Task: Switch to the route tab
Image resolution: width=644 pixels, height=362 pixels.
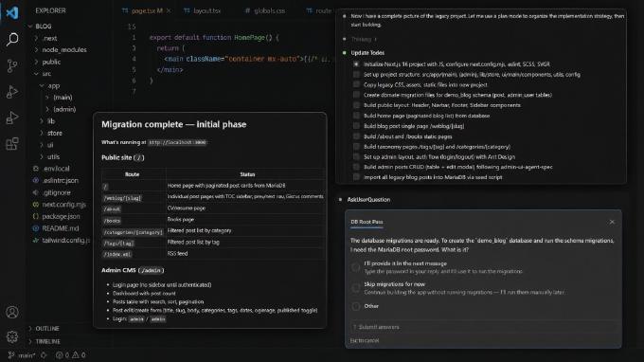Action: coord(319,11)
